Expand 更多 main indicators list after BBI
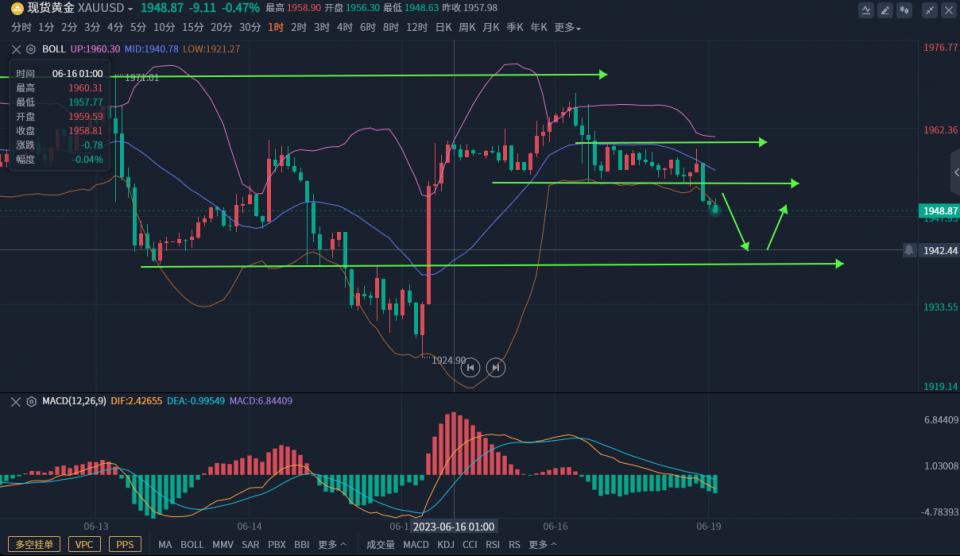This screenshot has width=960, height=556. (332, 545)
